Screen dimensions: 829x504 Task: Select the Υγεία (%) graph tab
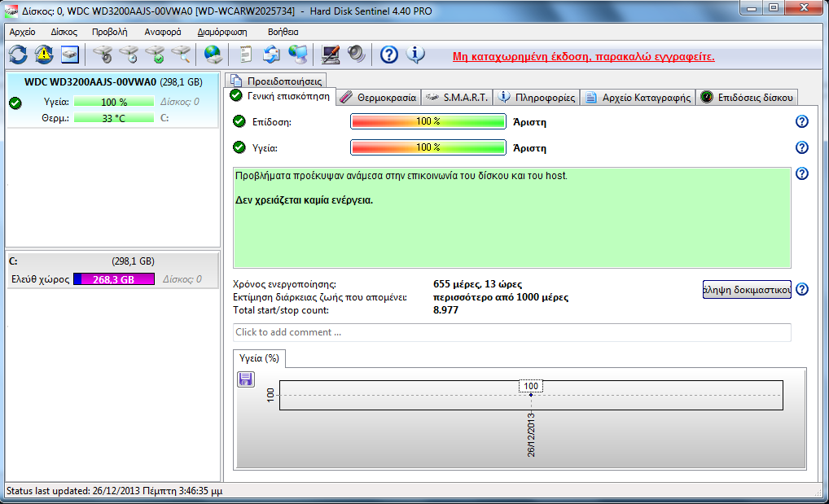point(259,358)
